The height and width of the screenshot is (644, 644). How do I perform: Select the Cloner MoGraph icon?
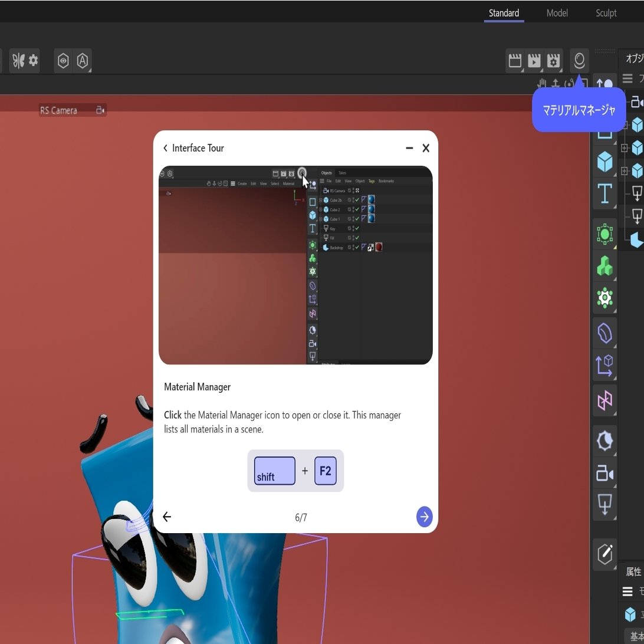click(604, 266)
